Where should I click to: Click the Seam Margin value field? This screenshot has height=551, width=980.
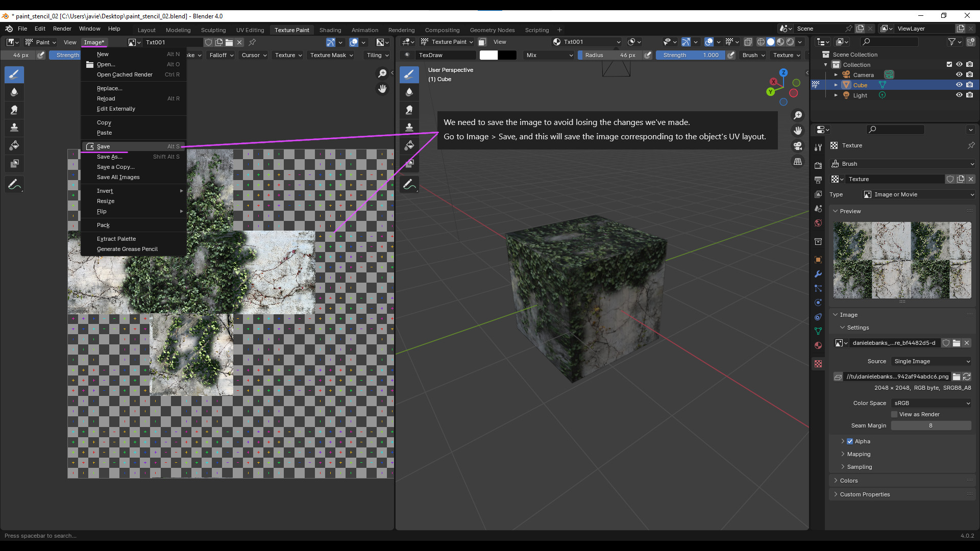point(931,425)
